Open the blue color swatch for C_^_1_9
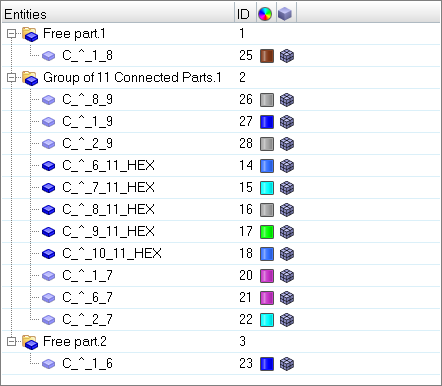 (267, 122)
